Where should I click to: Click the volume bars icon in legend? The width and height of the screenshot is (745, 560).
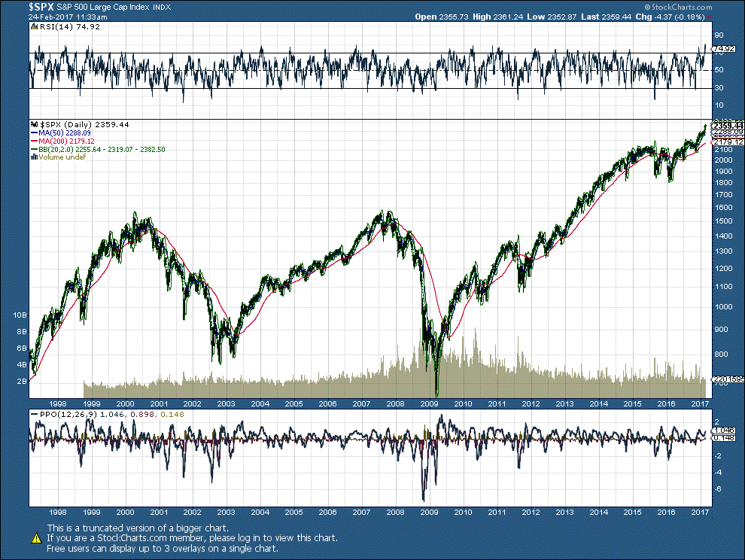(x=34, y=157)
